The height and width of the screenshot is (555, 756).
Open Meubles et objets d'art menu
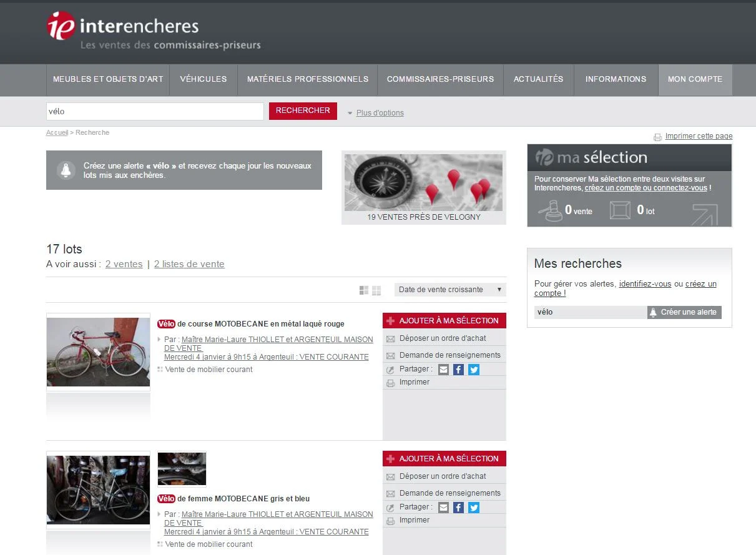[108, 79]
